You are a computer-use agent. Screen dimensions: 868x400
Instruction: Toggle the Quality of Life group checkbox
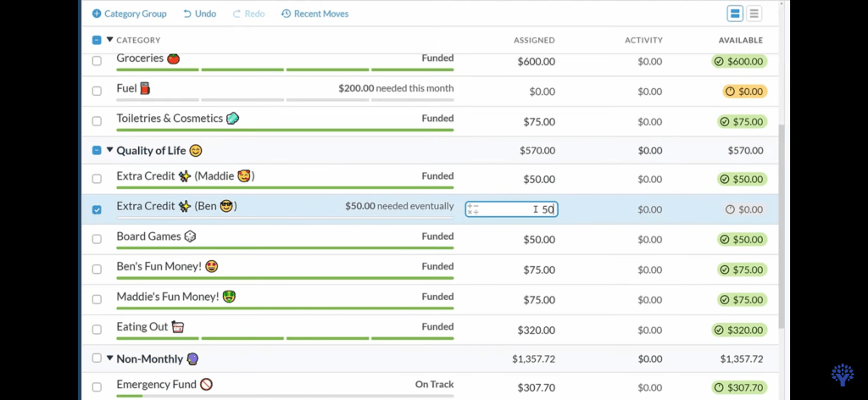(97, 150)
